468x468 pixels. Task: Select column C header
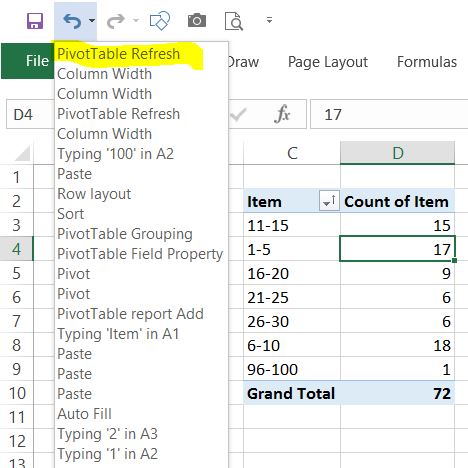pyautogui.click(x=292, y=153)
